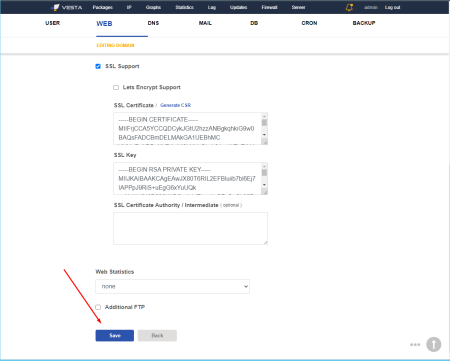The width and height of the screenshot is (450, 361).
Task: Switch to the MAIL tab
Action: tap(205, 23)
